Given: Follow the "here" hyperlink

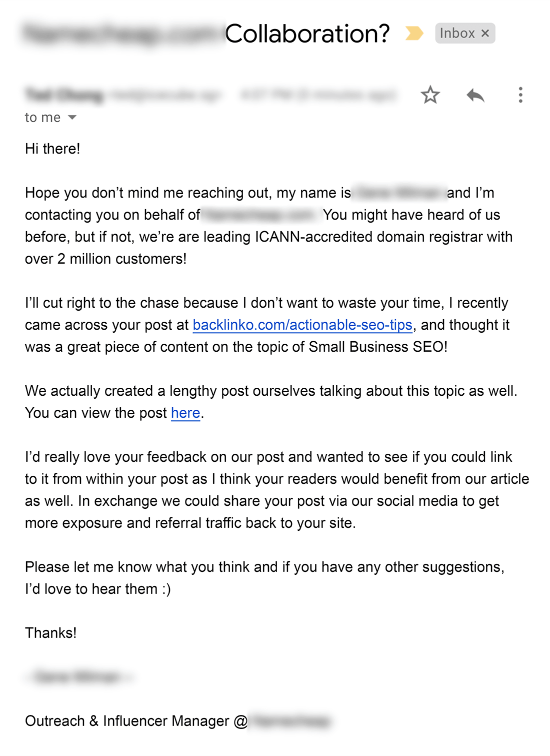Looking at the screenshot, I should tap(184, 413).
